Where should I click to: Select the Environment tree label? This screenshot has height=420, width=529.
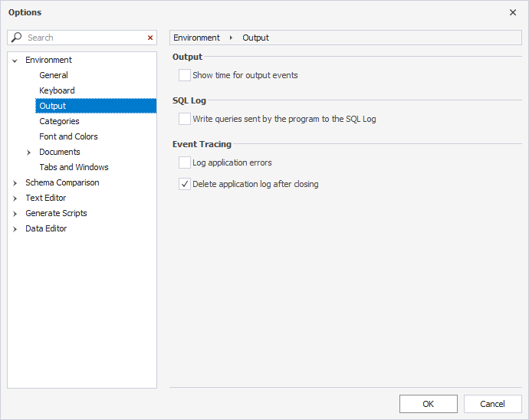click(48, 60)
